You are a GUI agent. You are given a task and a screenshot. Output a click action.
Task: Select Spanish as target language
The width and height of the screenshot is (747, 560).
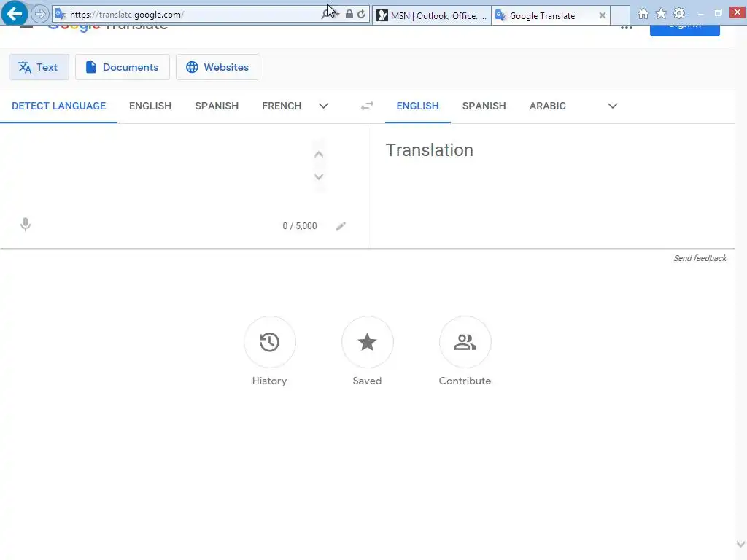point(484,106)
